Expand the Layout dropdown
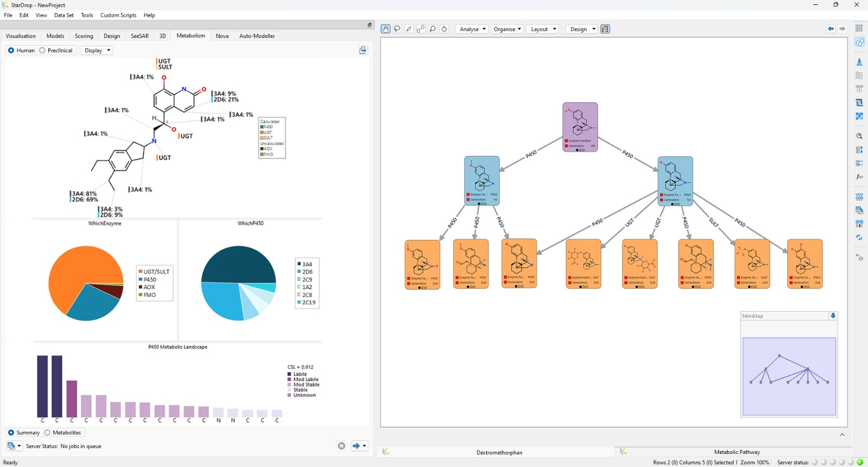This screenshot has height=467, width=868. pyautogui.click(x=542, y=29)
